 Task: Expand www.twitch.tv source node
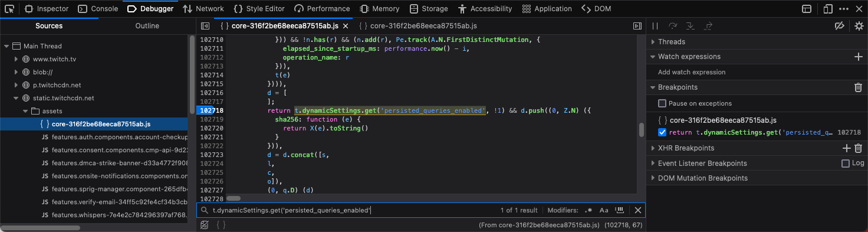tap(17, 59)
